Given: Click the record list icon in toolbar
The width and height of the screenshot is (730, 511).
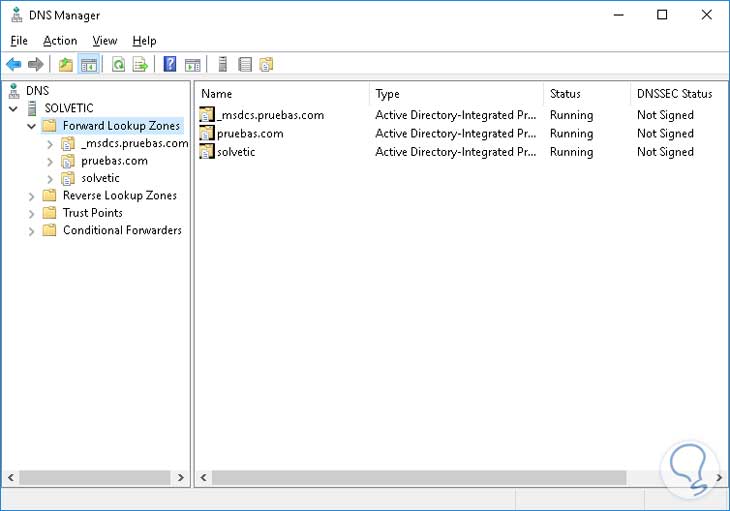Looking at the screenshot, I should [245, 64].
